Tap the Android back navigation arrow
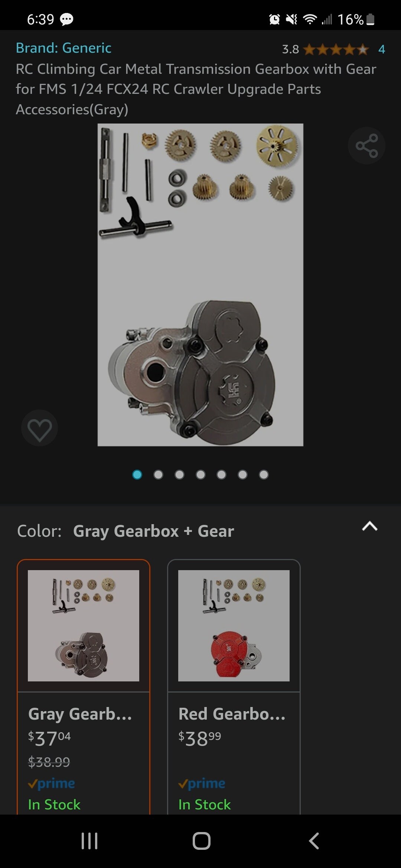 pos(314,841)
